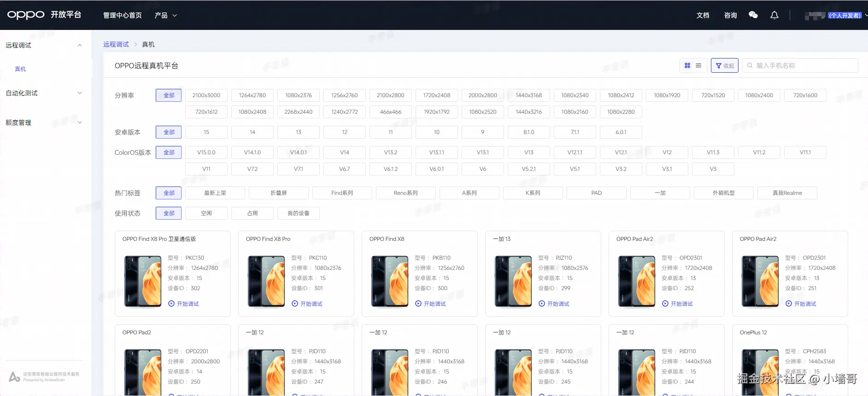Image resolution: width=868 pixels, height=396 pixels.
Task: Select the 一加 popular tag
Action: point(660,193)
